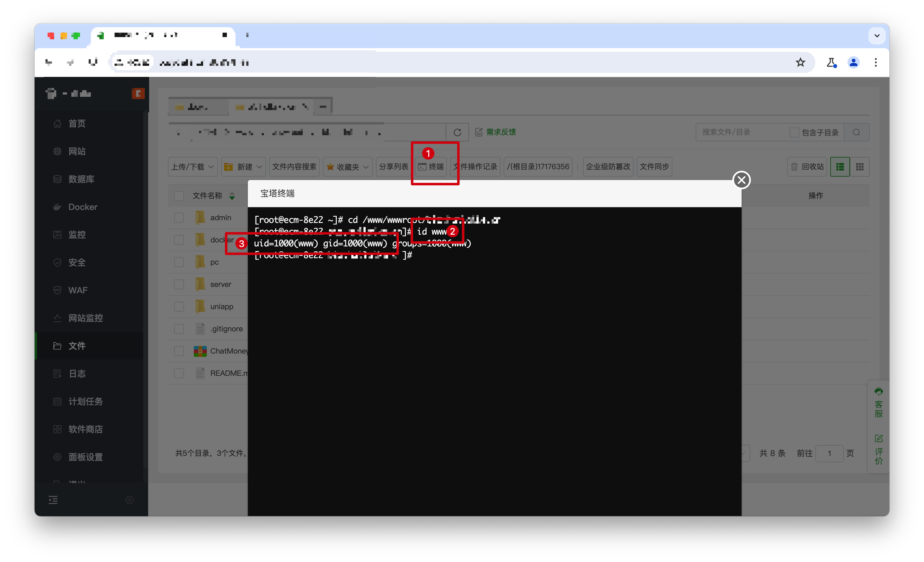Click the .gitignore file name
The height and width of the screenshot is (562, 924).
226,329
